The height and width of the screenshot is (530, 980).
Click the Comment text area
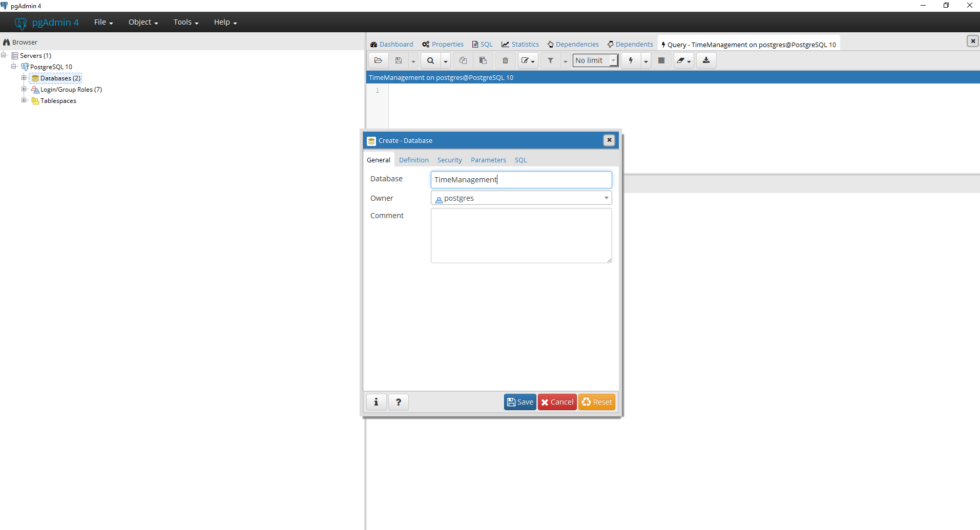click(x=522, y=236)
